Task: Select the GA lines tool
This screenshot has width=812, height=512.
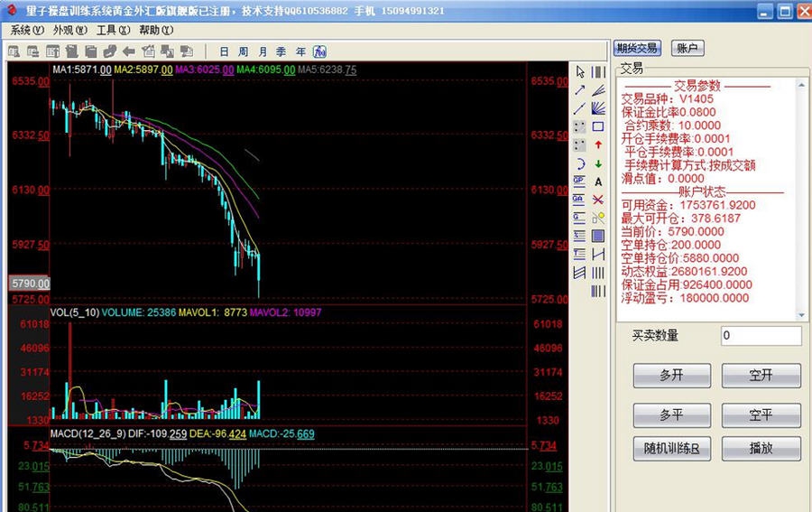Action: point(579,200)
